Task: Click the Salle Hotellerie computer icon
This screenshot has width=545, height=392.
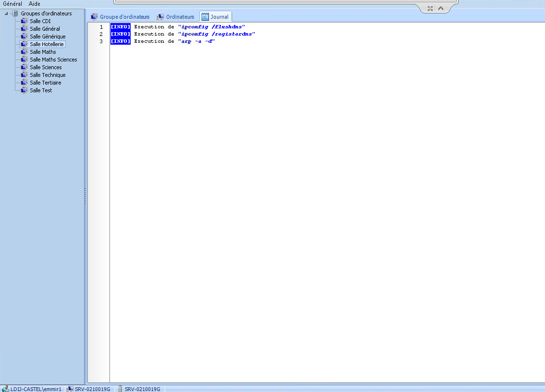Action: [24, 44]
